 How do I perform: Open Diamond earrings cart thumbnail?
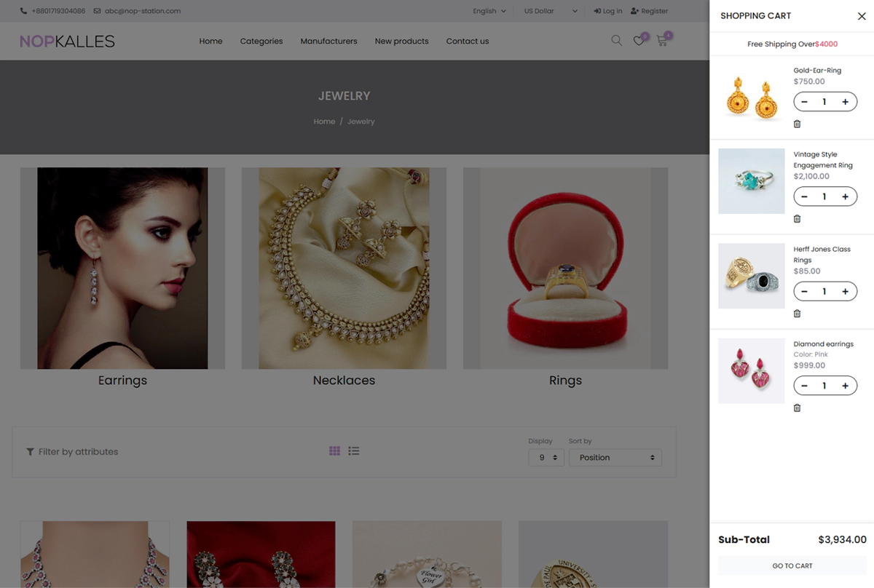tap(752, 370)
